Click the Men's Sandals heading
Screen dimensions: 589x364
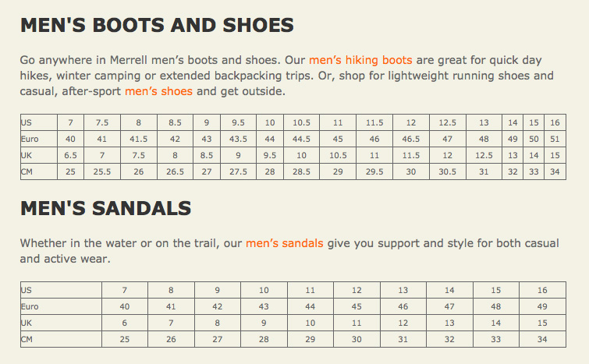[105, 208]
